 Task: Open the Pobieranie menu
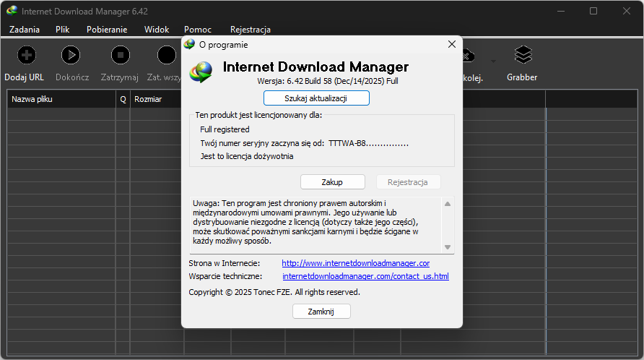(x=107, y=30)
